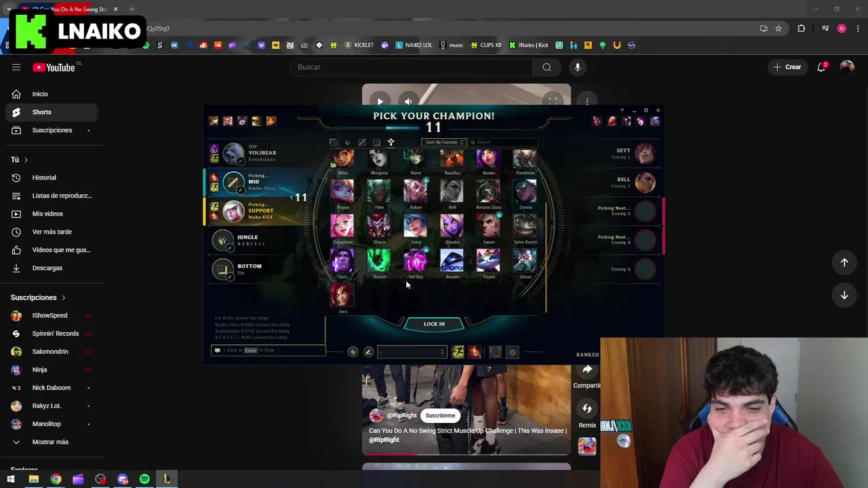868x488 pixels.
Task: Open the @RipRight channel link
Action: 401,415
